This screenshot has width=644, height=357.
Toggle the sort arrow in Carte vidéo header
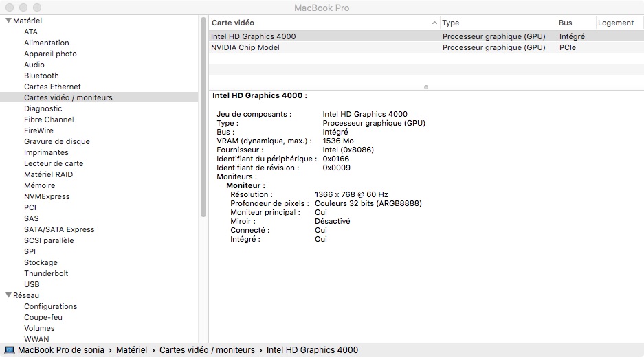point(434,23)
